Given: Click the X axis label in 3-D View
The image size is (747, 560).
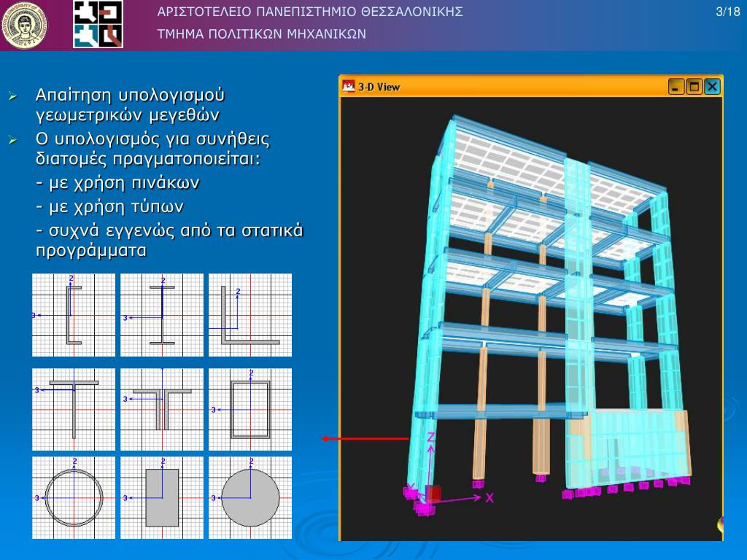Looking at the screenshot, I should click(x=489, y=498).
